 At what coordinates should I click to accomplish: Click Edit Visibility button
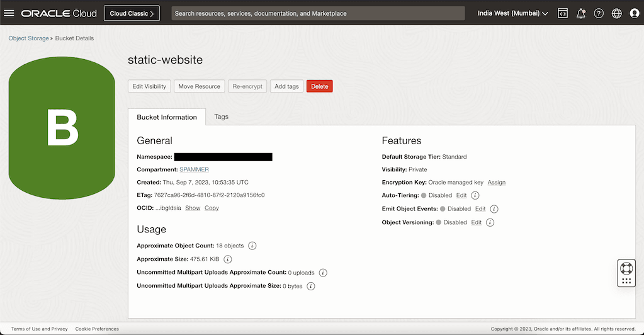(x=149, y=86)
